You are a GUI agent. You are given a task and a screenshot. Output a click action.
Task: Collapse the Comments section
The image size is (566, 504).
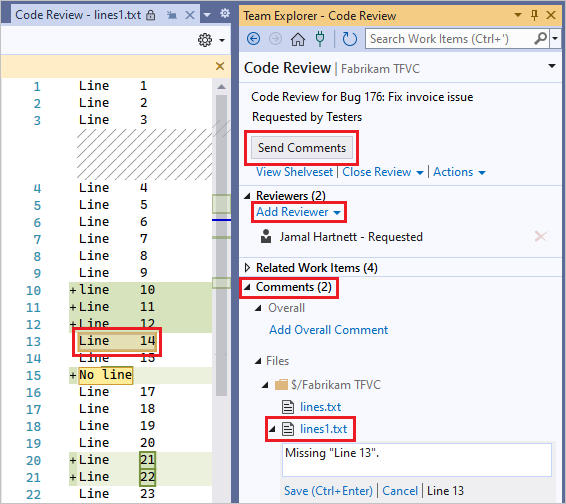tap(248, 287)
